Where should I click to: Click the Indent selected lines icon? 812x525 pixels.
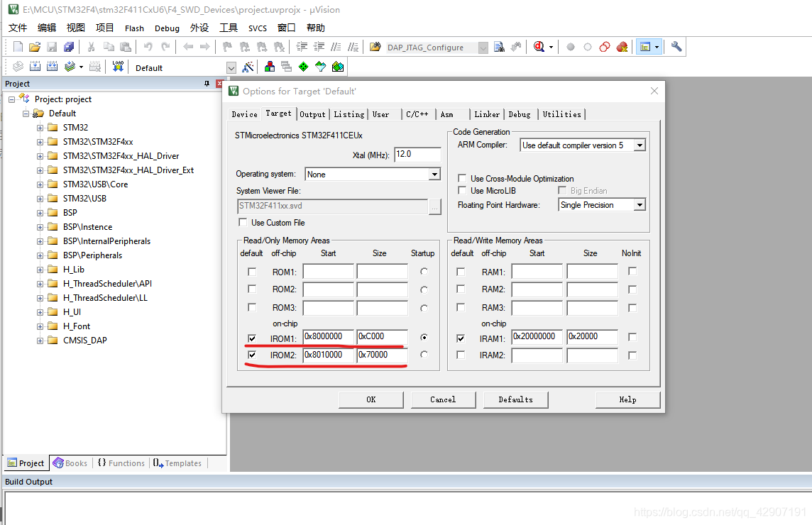(302, 47)
